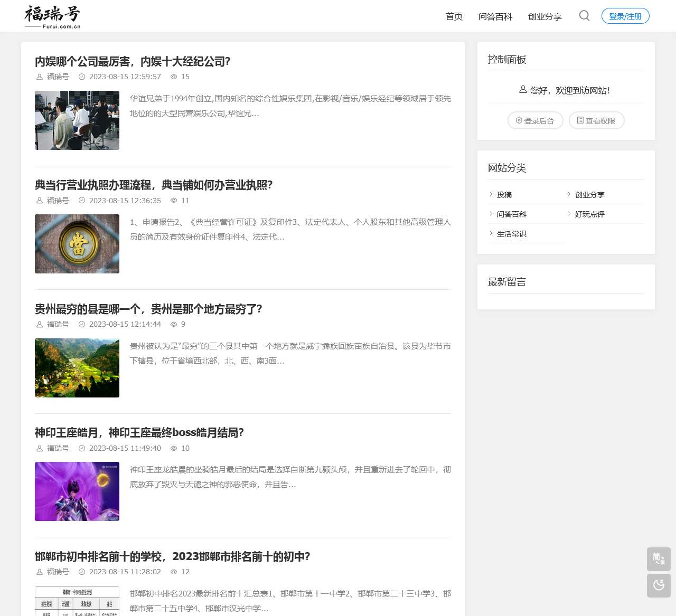Open the 生活常识 category link
Screen dimensions: 676x616
512,234
